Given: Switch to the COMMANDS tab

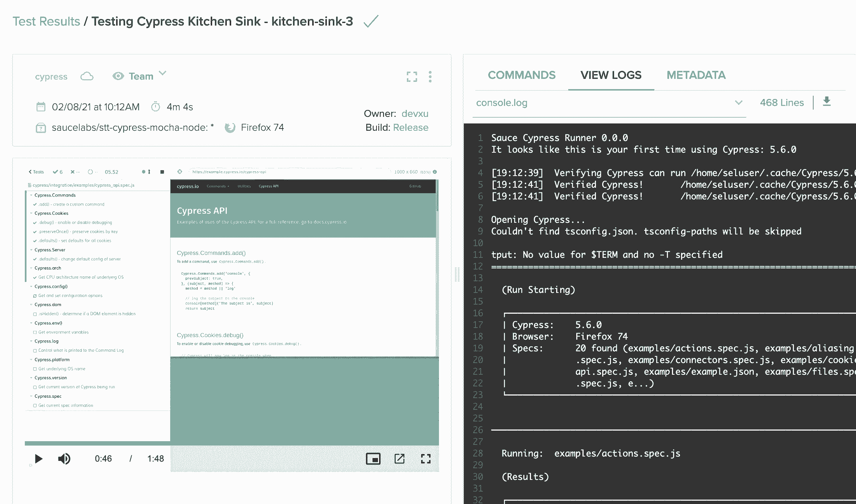Looking at the screenshot, I should [521, 75].
